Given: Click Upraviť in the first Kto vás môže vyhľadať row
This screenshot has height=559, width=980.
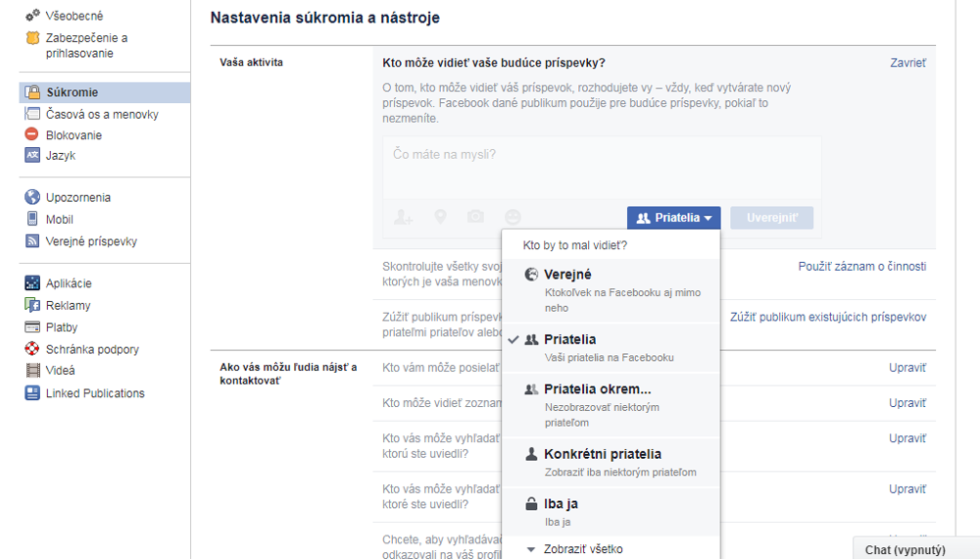Looking at the screenshot, I should 907,438.
